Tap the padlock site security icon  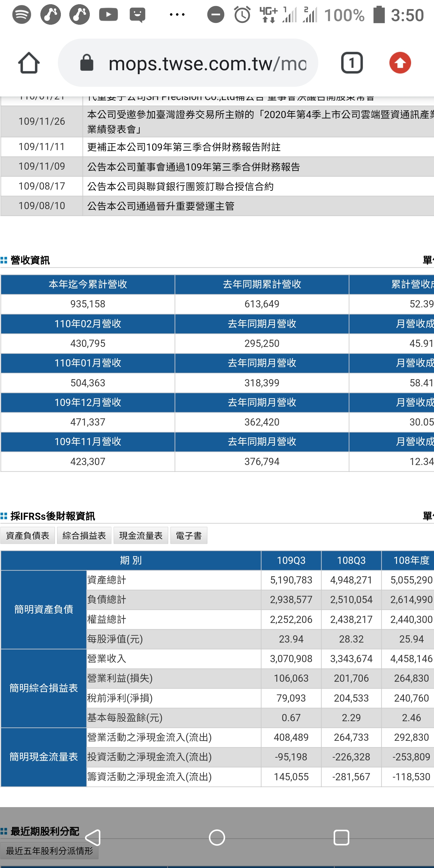click(x=86, y=63)
